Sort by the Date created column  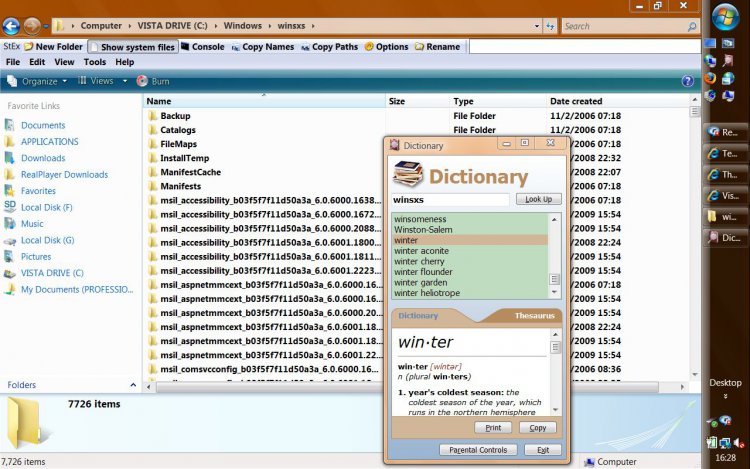[x=617, y=101]
